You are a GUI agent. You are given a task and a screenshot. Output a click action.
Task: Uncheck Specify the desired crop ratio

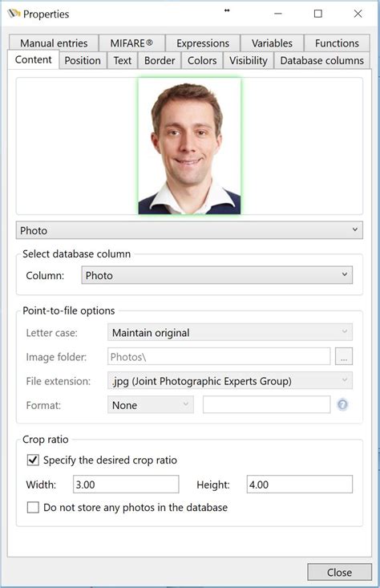tap(33, 460)
